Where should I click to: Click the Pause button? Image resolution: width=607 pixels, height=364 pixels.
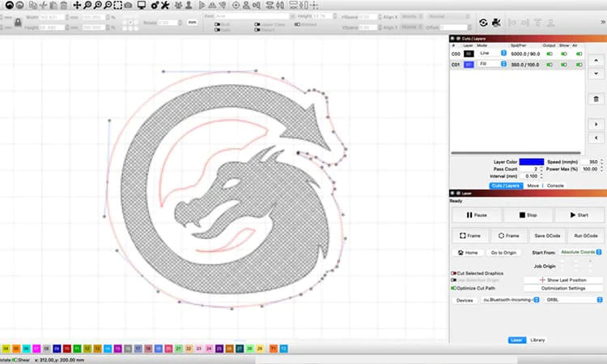point(477,214)
